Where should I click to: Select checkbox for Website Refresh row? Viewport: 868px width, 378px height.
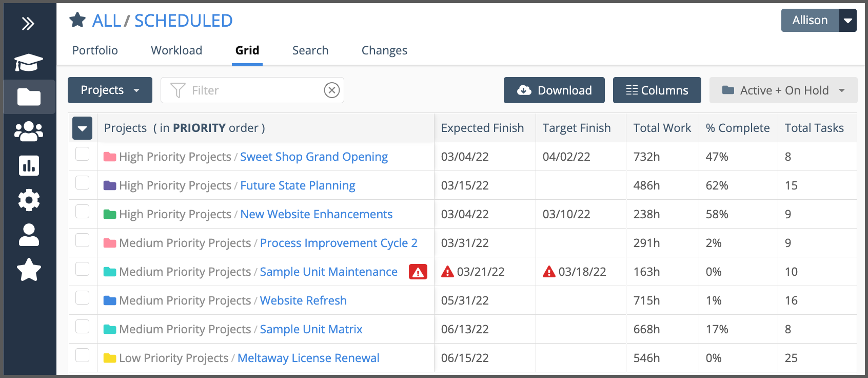(x=83, y=298)
